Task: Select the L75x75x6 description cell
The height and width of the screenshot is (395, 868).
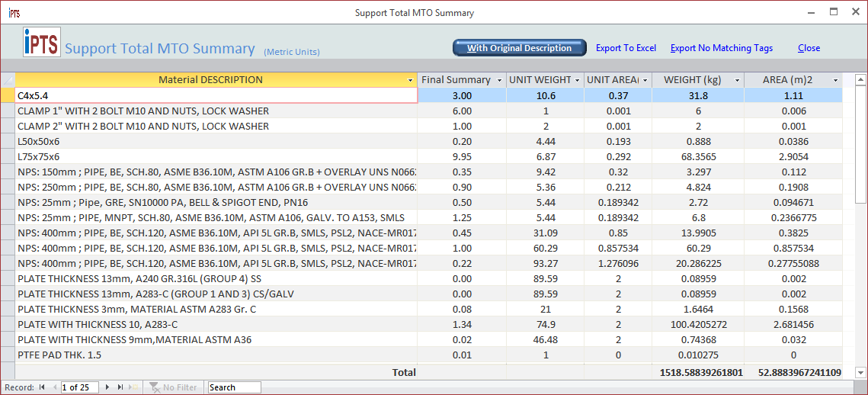Action: pyautogui.click(x=216, y=157)
